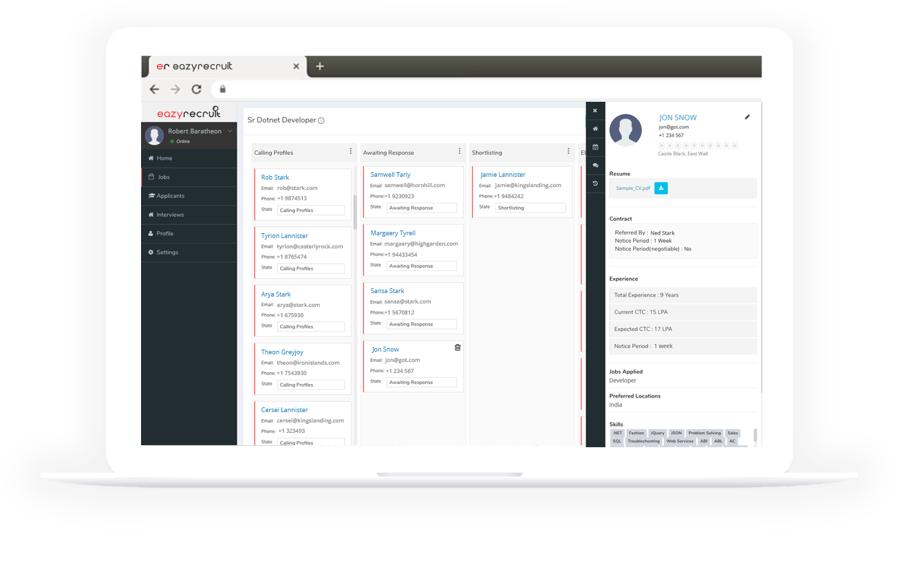Click the browser forward arrow
This screenshot has height=569, width=924.
pos(175,89)
